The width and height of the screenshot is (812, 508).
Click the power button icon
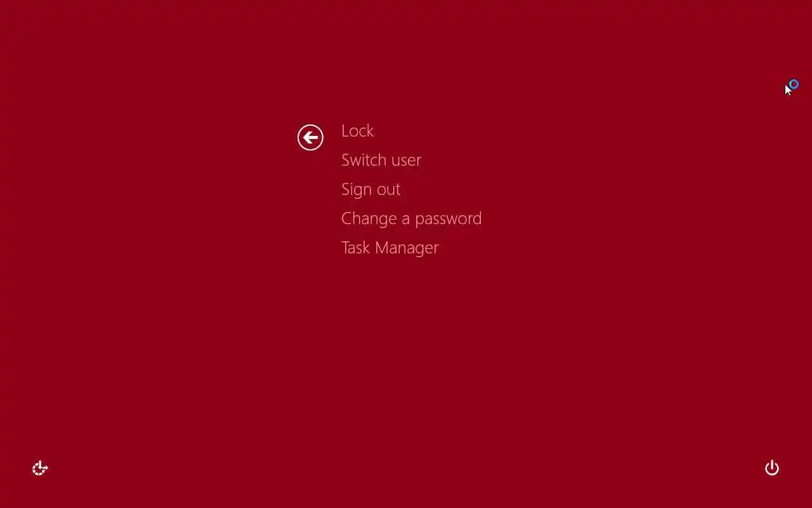[x=771, y=468]
